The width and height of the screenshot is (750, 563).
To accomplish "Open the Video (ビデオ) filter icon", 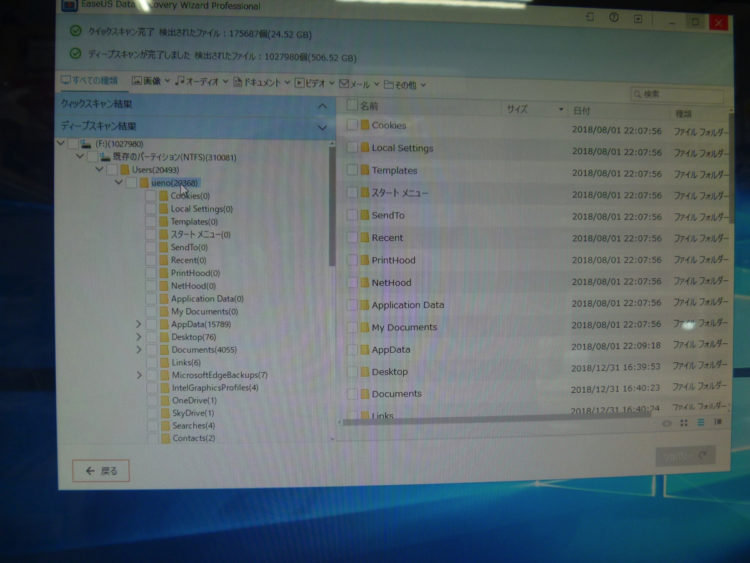I will pyautogui.click(x=299, y=83).
